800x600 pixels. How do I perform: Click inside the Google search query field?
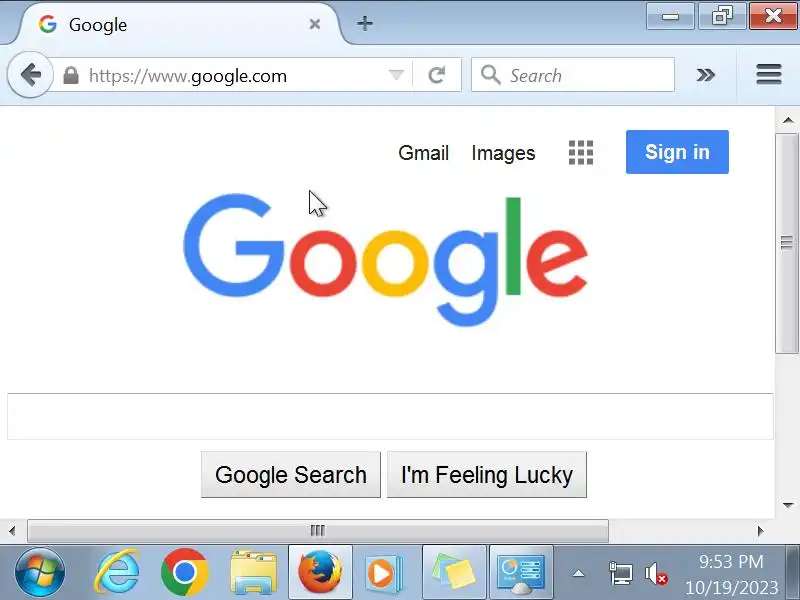(x=390, y=416)
